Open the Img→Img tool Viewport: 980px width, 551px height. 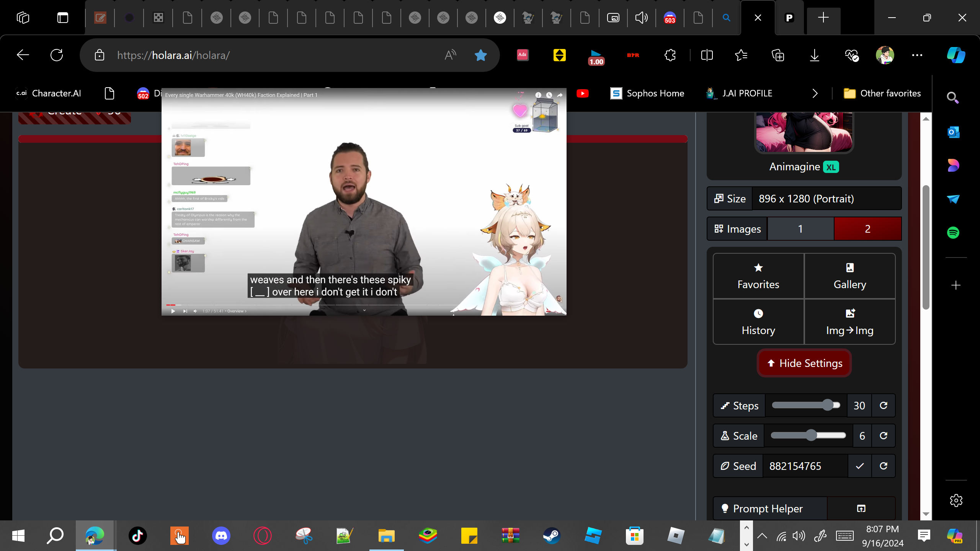[x=850, y=322]
